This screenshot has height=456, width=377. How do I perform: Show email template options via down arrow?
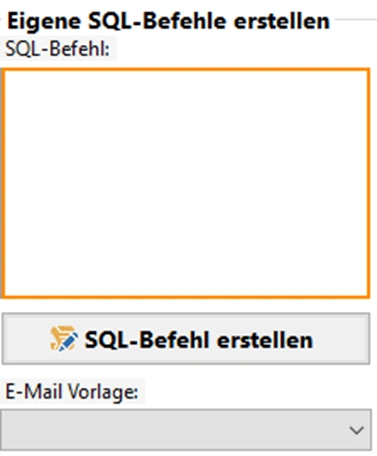[x=357, y=430]
